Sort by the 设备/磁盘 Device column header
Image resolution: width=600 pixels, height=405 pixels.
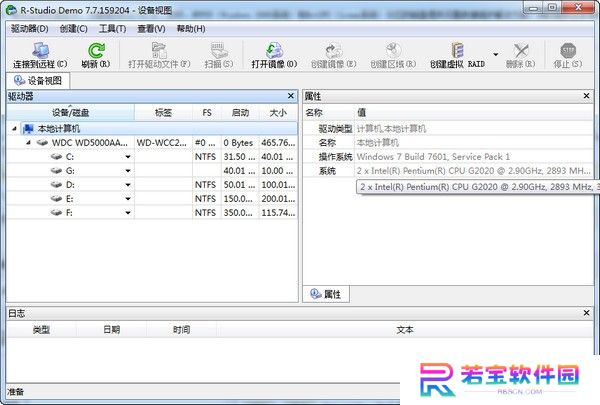point(70,113)
